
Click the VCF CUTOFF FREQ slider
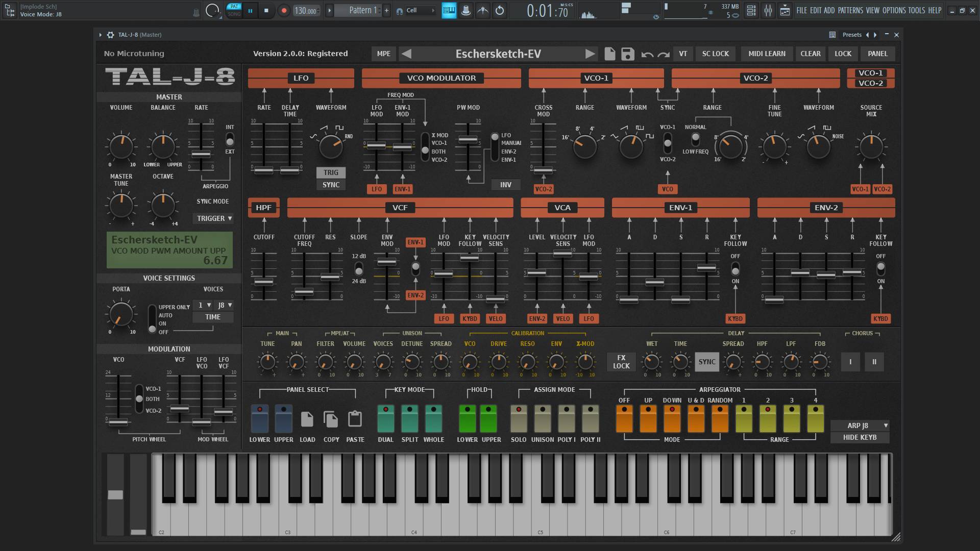tap(304, 292)
